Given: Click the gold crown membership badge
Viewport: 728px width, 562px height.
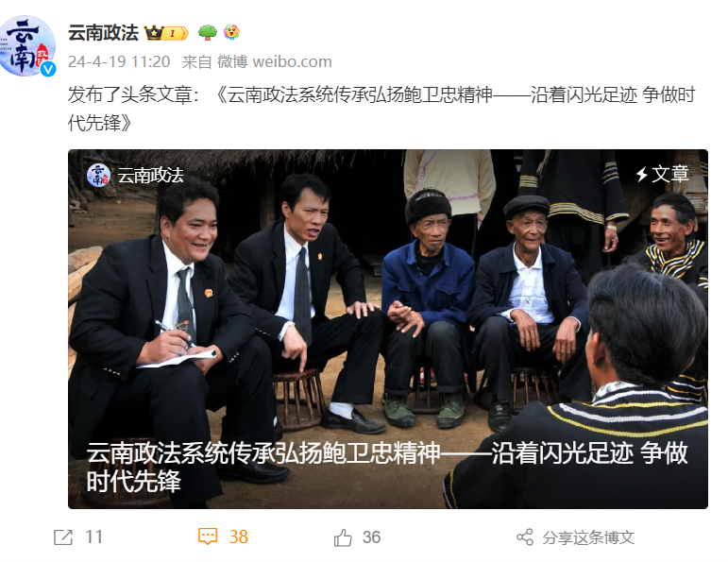Looking at the screenshot, I should [x=167, y=33].
